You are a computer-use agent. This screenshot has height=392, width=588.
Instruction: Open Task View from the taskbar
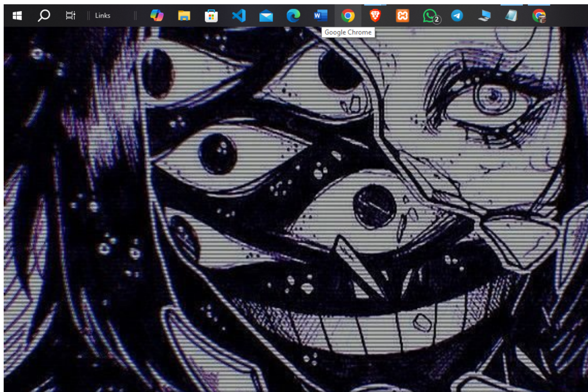[x=70, y=15]
